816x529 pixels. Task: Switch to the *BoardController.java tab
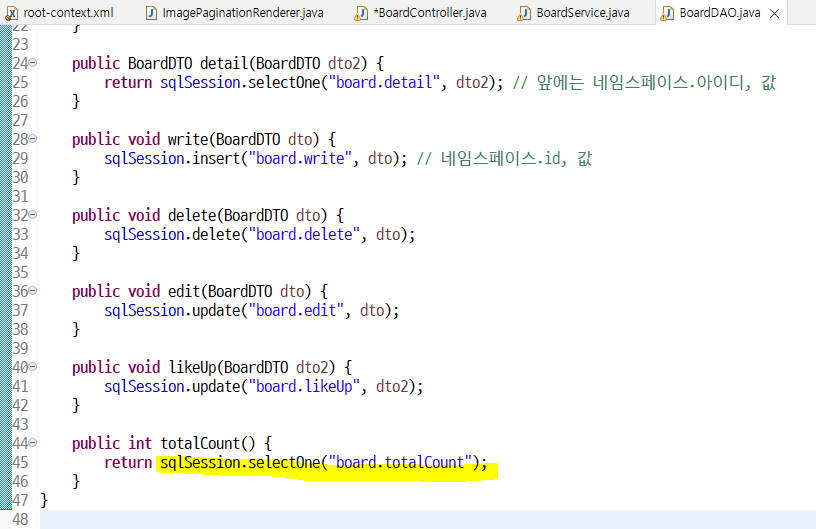(x=429, y=12)
